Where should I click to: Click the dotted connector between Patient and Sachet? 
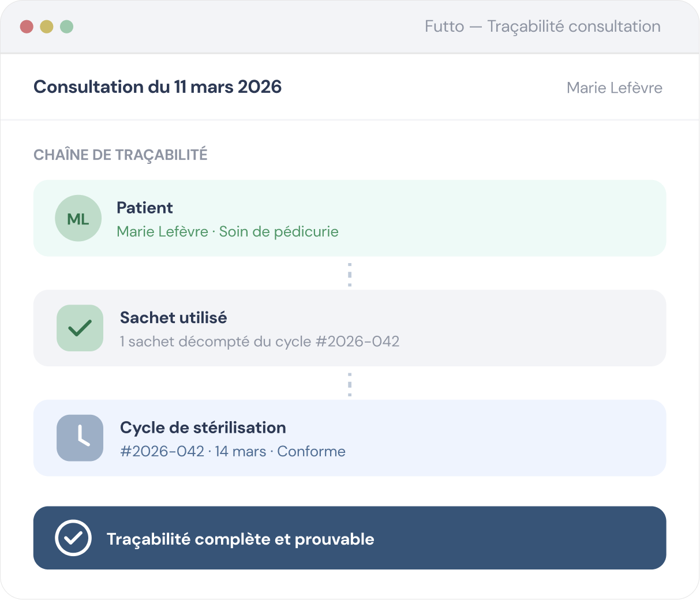coord(350,275)
